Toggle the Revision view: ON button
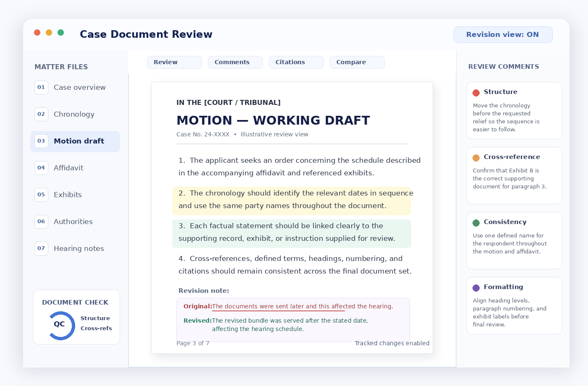 point(503,34)
